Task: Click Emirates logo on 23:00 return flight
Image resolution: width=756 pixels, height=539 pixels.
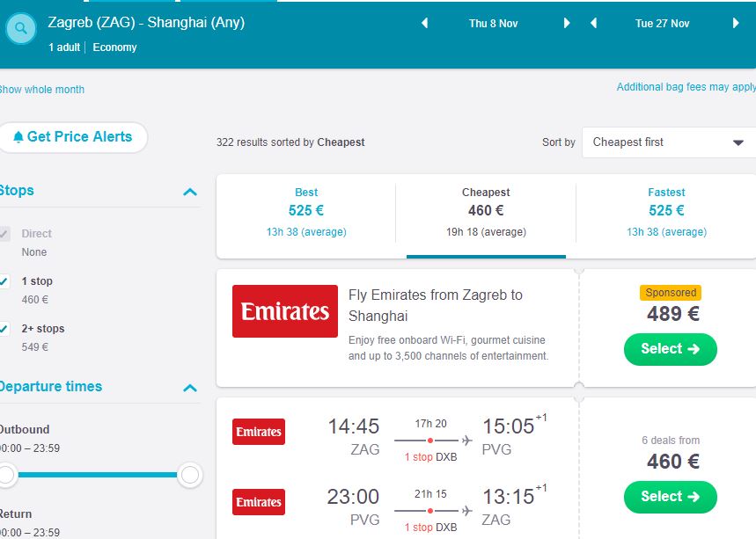Action: pyautogui.click(x=259, y=502)
